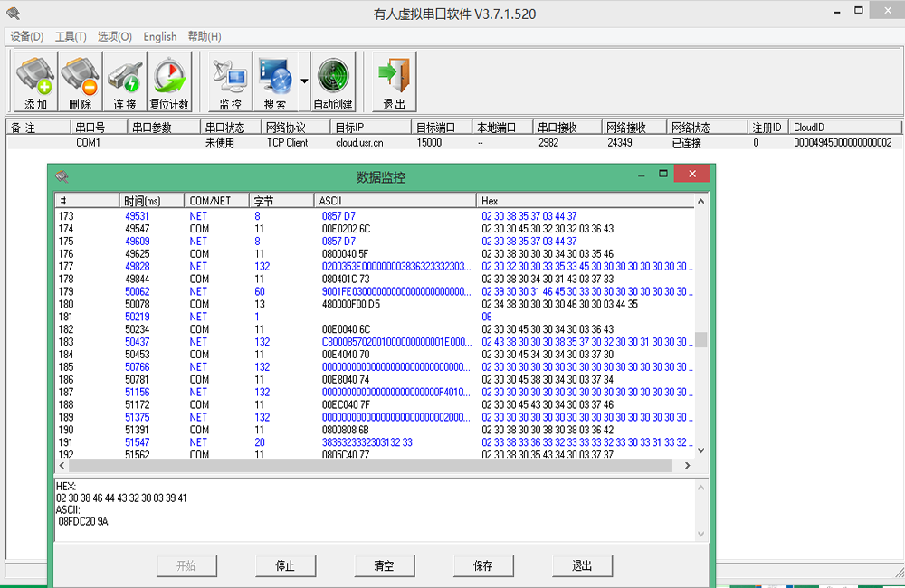The image size is (905, 588).
Task: Click the Reset Count (复位计数) icon
Action: [169, 82]
